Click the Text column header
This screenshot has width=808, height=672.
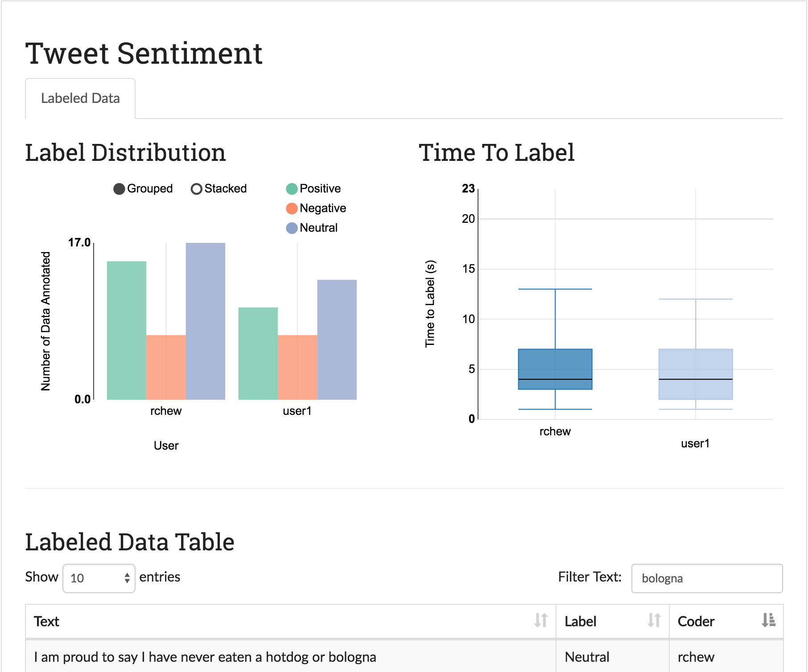pyautogui.click(x=47, y=622)
